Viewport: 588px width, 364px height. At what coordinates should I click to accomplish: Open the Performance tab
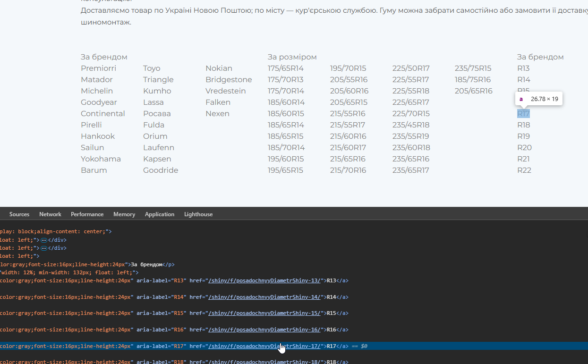[x=87, y=214]
